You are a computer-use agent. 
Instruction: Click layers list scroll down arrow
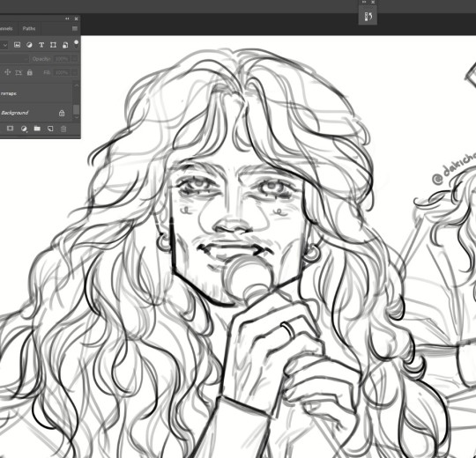[x=77, y=117]
